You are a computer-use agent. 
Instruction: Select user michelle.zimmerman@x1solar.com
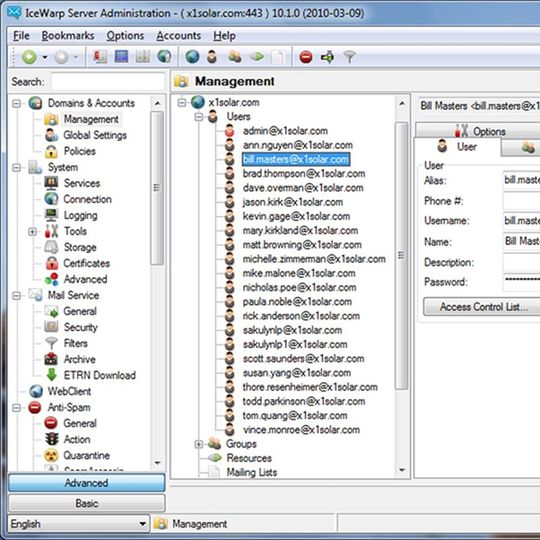tap(314, 259)
